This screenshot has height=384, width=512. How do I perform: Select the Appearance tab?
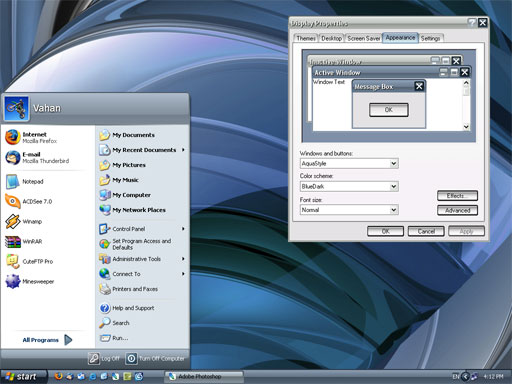click(400, 38)
